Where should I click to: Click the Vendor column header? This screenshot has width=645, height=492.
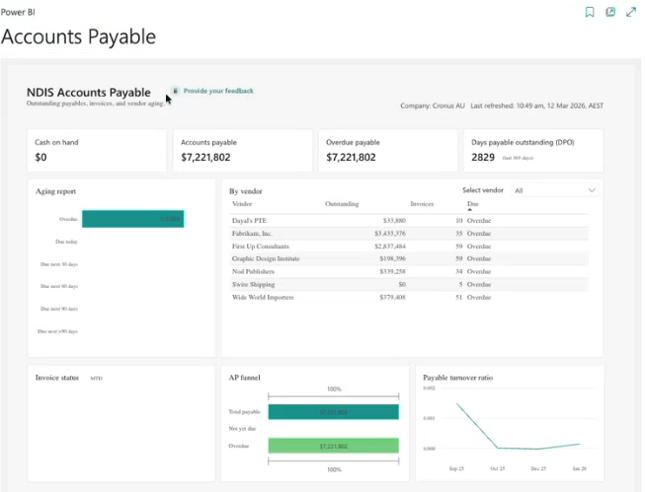(242, 204)
